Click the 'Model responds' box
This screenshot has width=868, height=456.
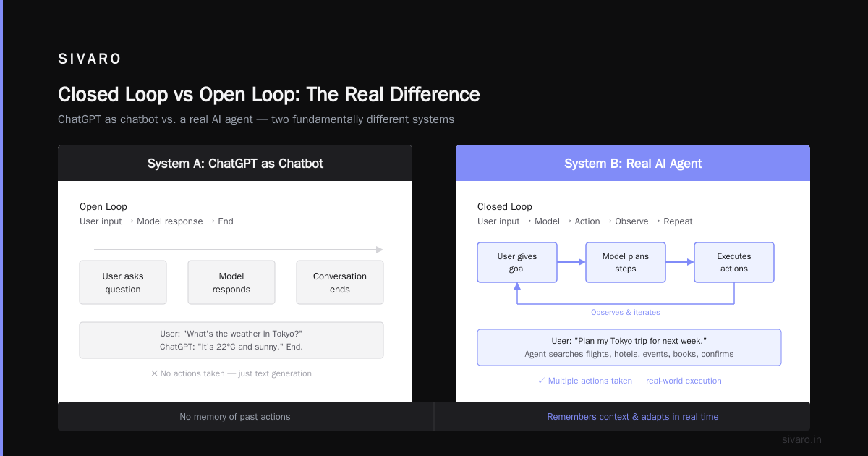tap(231, 282)
